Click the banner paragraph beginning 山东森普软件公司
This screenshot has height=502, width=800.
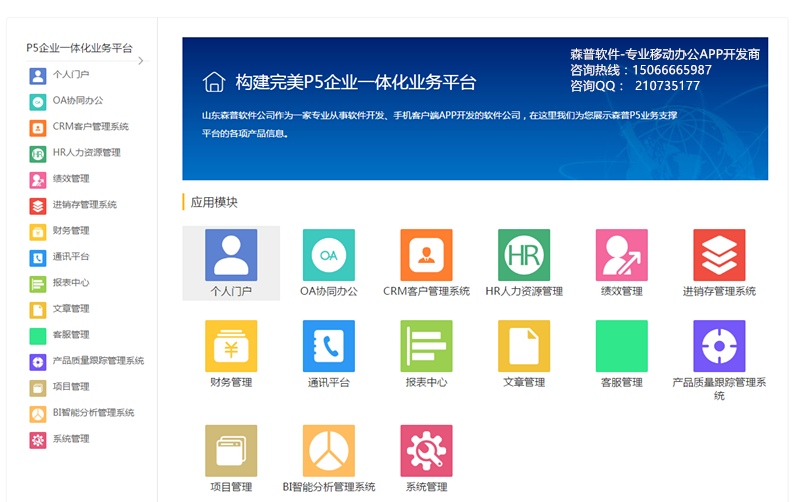pos(439,124)
